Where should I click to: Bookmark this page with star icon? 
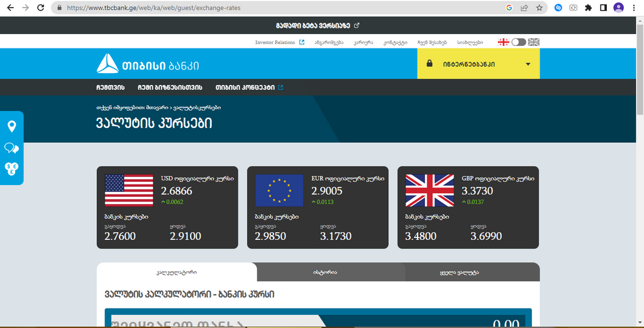[x=539, y=8]
